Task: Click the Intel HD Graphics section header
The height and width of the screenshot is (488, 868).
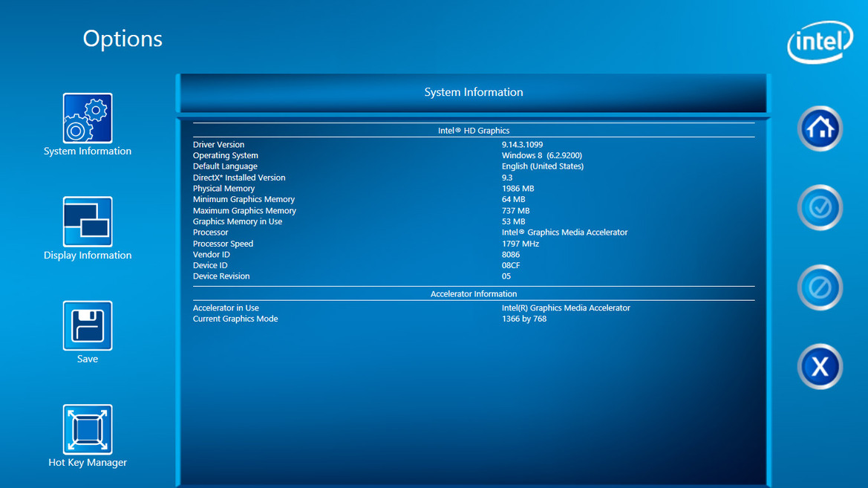Action: pyautogui.click(x=473, y=131)
